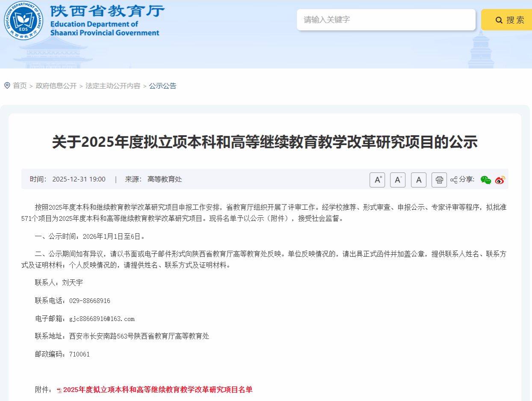Screen dimensions: 532x401
Task: Click the email address gjc88668916@163.com
Action: coord(102,319)
